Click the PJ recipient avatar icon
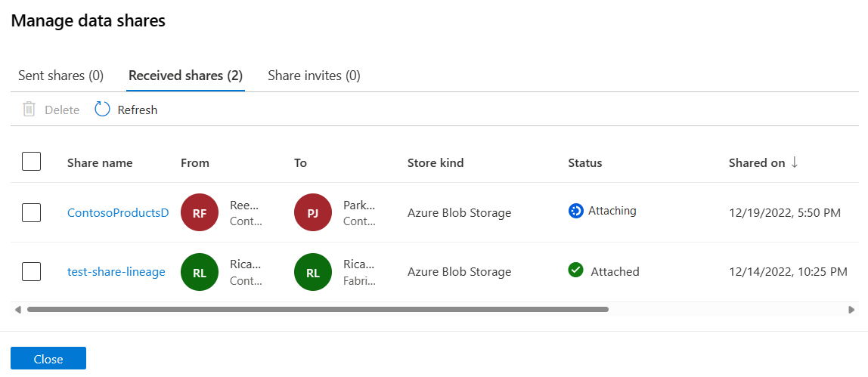Viewport: 868px width, 377px height. click(x=313, y=213)
